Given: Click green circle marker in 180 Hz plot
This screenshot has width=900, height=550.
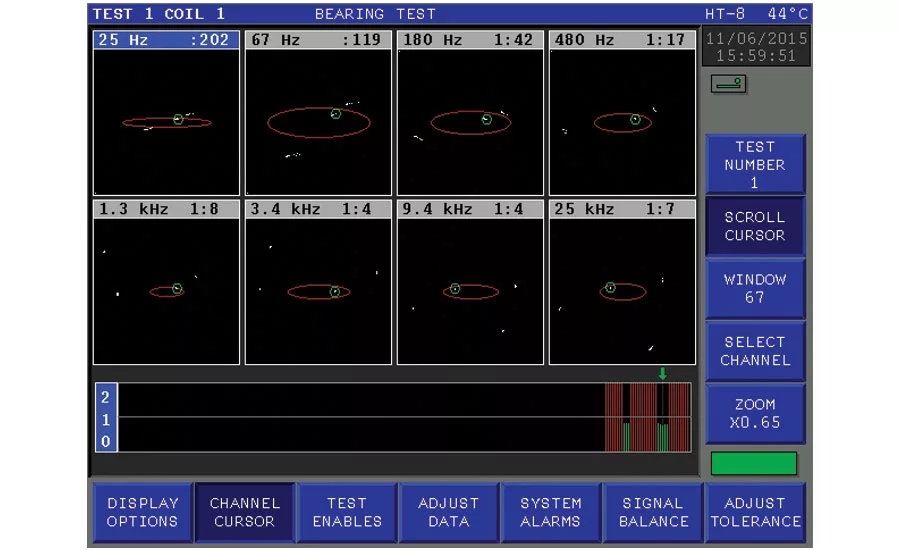Looking at the screenshot, I should coord(487,119).
